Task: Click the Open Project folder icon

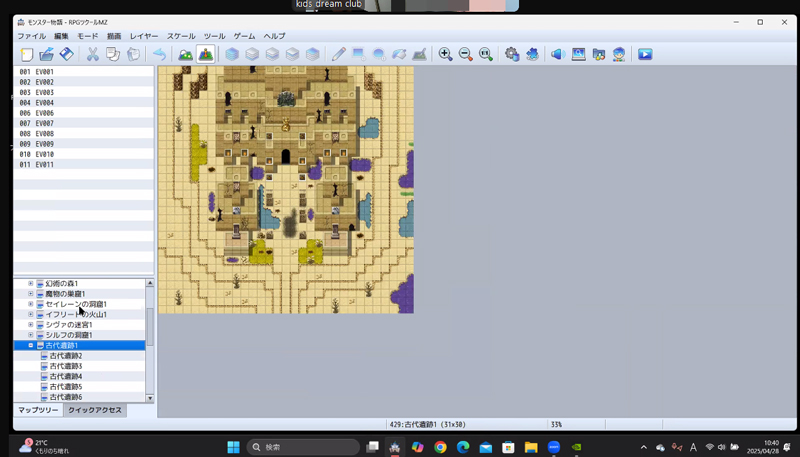Action: (46, 54)
